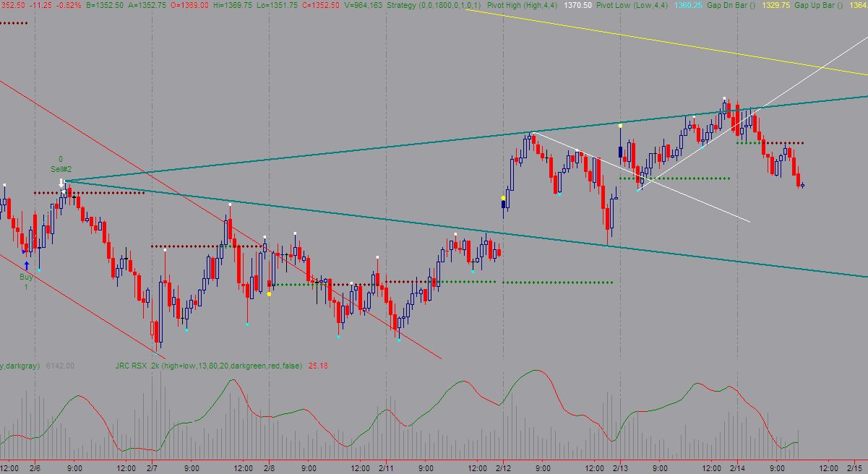Click the 2/12 date label on time axis
The image size is (868, 474).
point(504,467)
